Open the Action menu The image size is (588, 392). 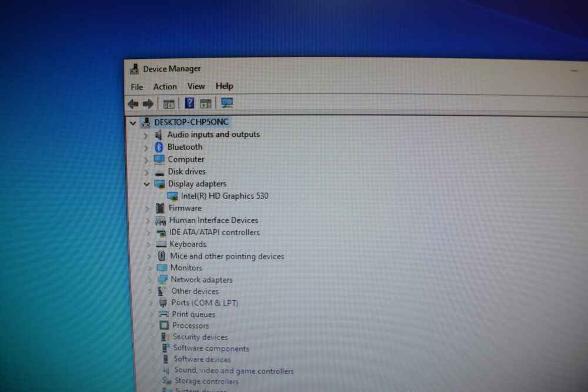pyautogui.click(x=165, y=87)
